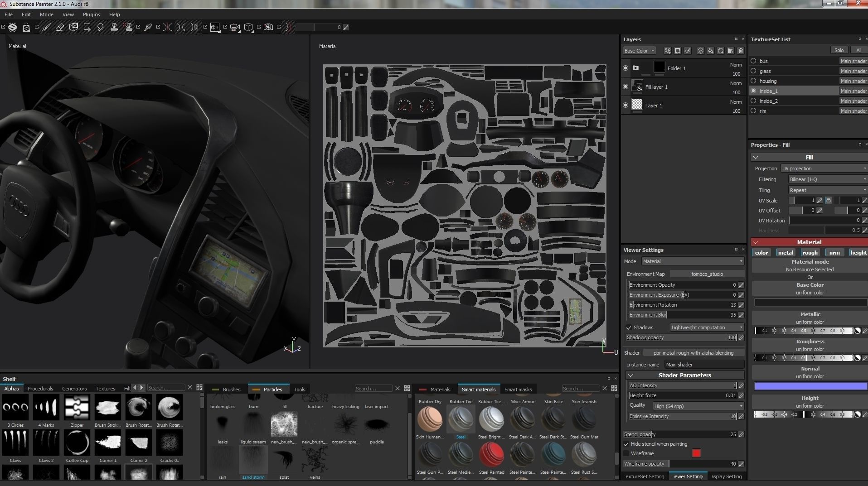The width and height of the screenshot is (868, 486).
Task: Open the Base Color channel dropdown
Action: coord(639,51)
